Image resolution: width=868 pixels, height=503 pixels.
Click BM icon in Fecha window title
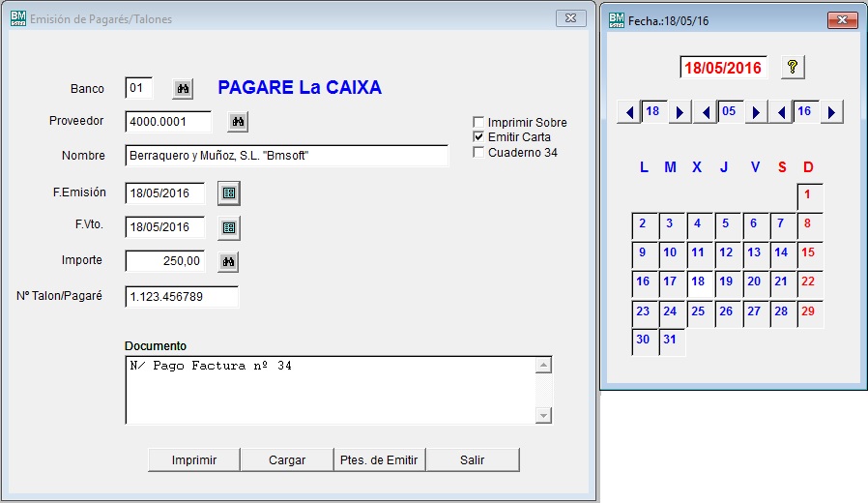[x=617, y=19]
